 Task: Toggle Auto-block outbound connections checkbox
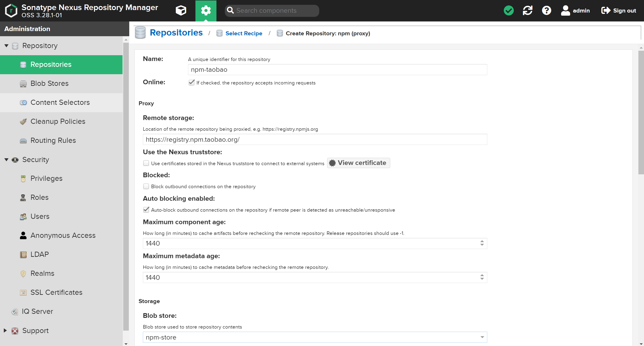[146, 210]
